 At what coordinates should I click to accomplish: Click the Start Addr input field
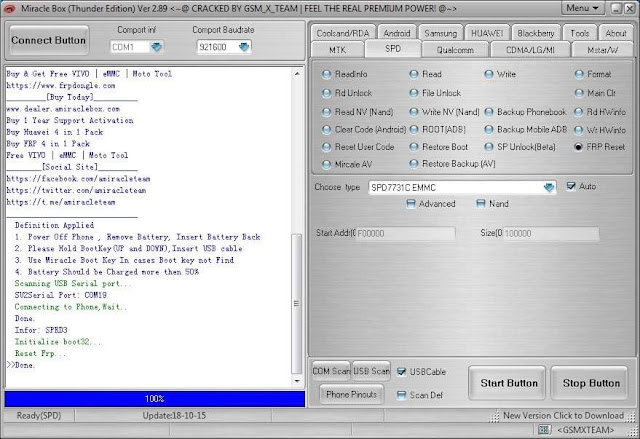click(405, 233)
